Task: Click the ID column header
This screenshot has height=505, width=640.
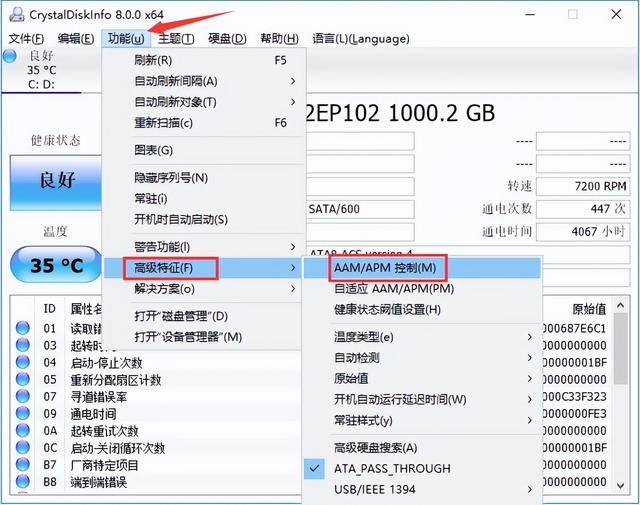Action: [49, 309]
